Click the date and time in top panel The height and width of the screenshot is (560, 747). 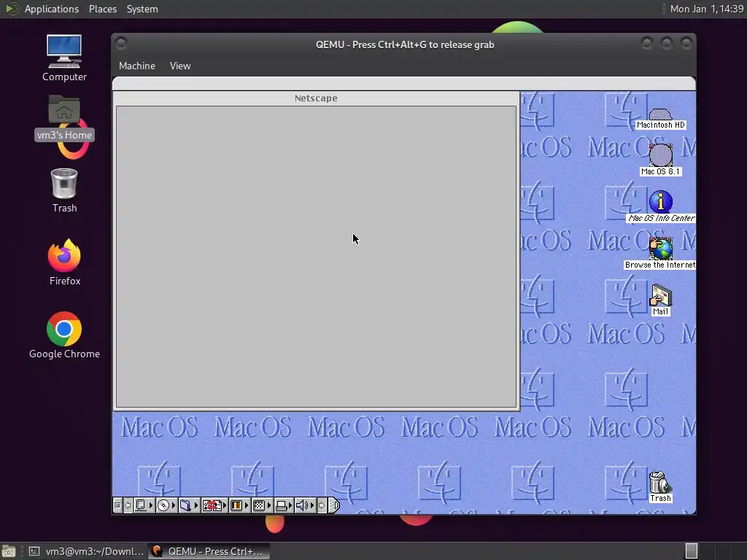[706, 9]
